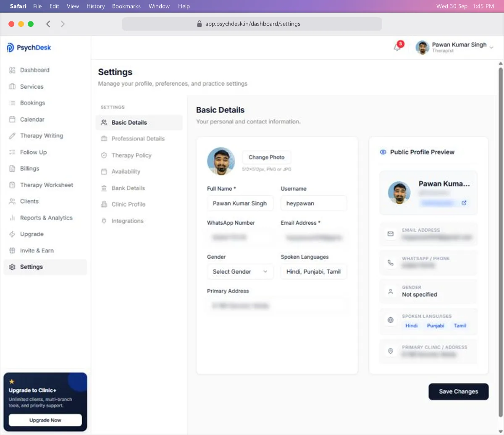Click the Calendar icon in sidebar
Image resolution: width=504 pixels, height=435 pixels.
click(x=12, y=119)
